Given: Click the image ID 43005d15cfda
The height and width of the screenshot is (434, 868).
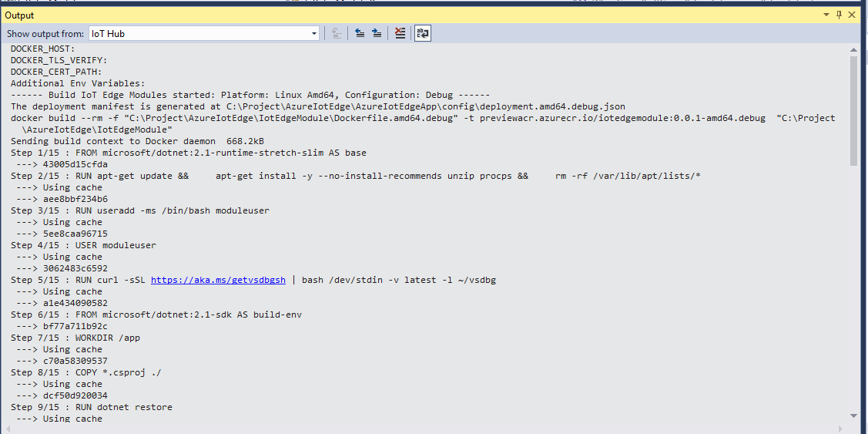Looking at the screenshot, I should click(75, 165).
